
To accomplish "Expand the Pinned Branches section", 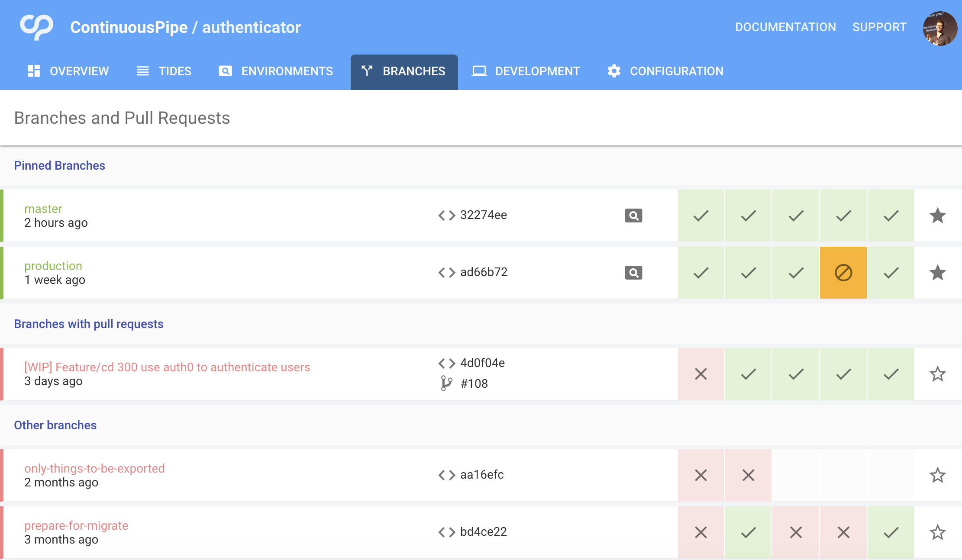I will tap(59, 165).
